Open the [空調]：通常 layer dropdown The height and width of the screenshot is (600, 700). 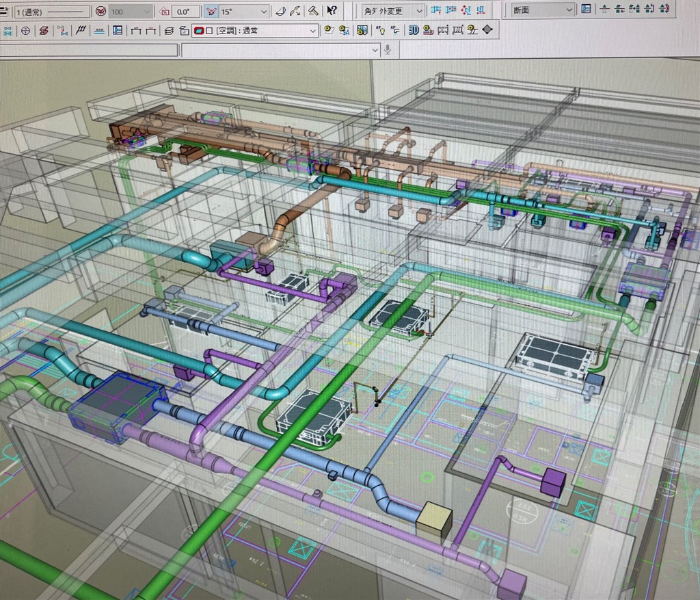(313, 31)
